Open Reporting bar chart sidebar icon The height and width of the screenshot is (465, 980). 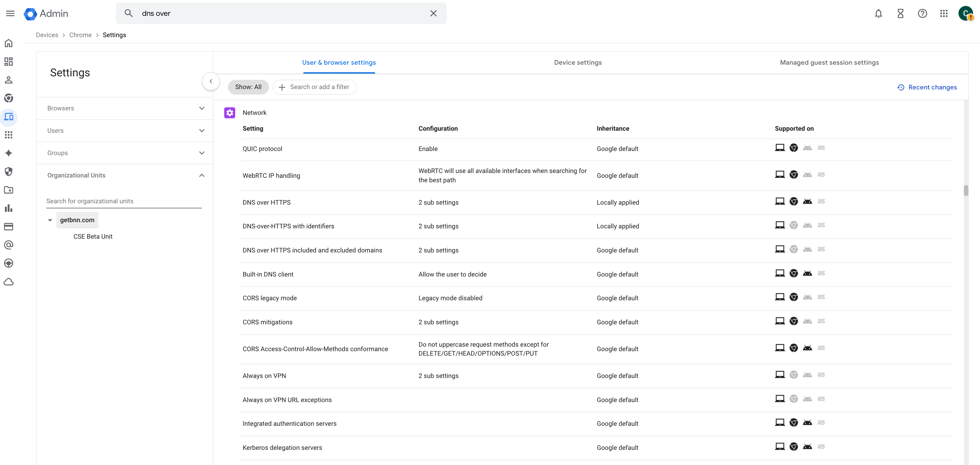(9, 208)
